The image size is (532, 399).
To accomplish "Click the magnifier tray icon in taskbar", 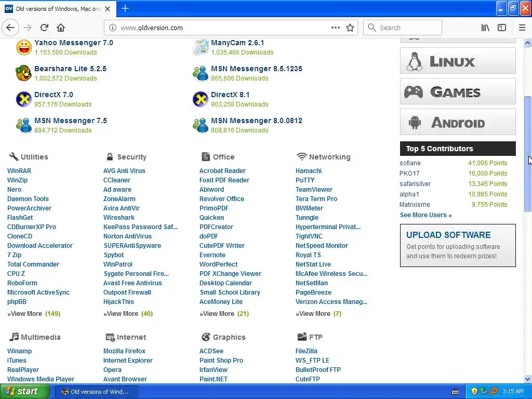I will 494,391.
